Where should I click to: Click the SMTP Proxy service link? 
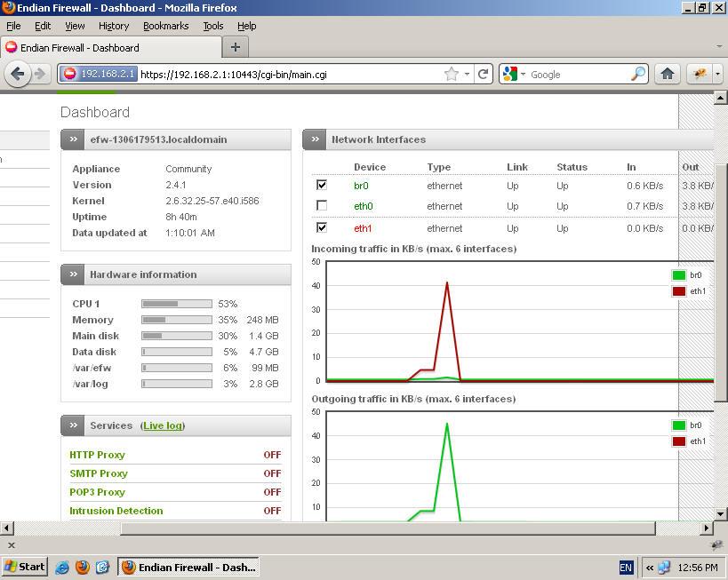coord(99,473)
